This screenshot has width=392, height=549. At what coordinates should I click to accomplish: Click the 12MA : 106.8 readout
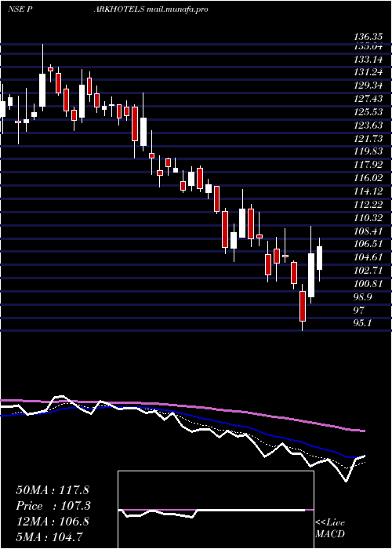(x=53, y=522)
